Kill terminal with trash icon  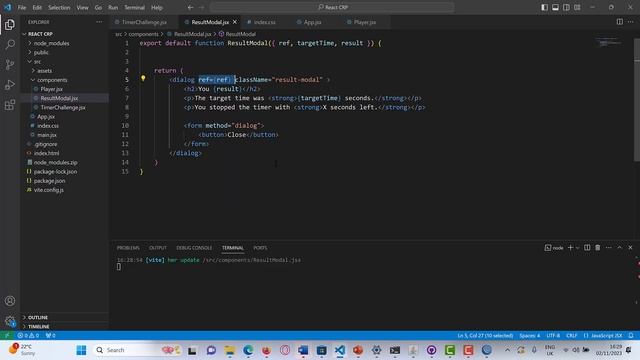598,248
